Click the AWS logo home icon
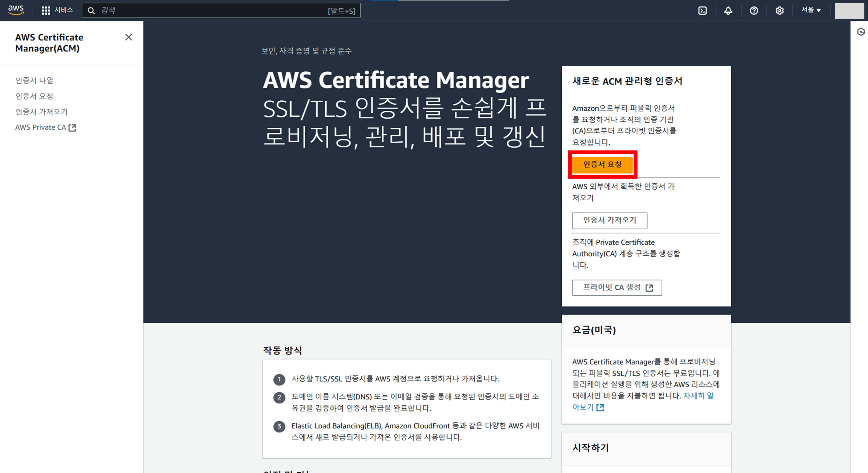 pos(16,10)
